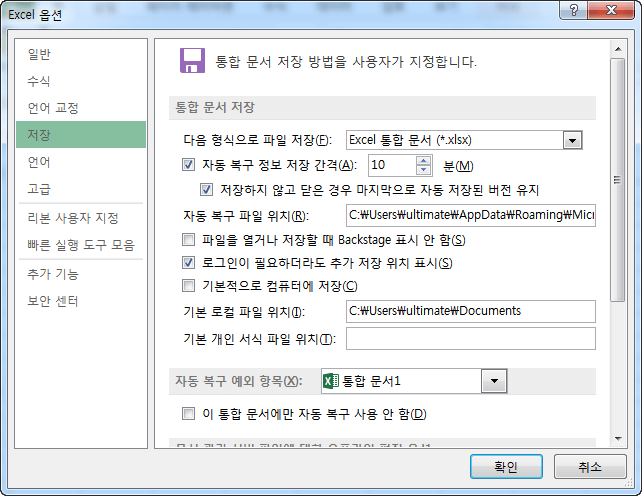Close the Excel 옵션 dialog window
This screenshot has height=496, width=642.
click(611, 10)
